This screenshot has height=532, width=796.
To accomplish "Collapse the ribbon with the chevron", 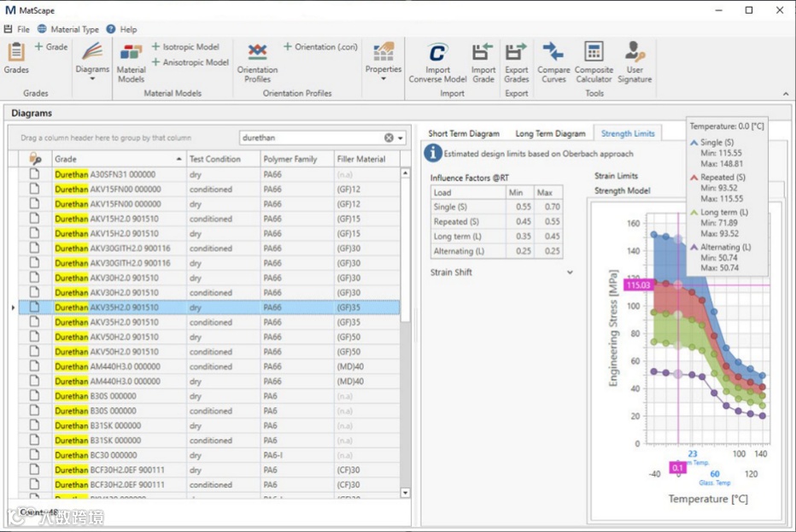I will point(786,94).
